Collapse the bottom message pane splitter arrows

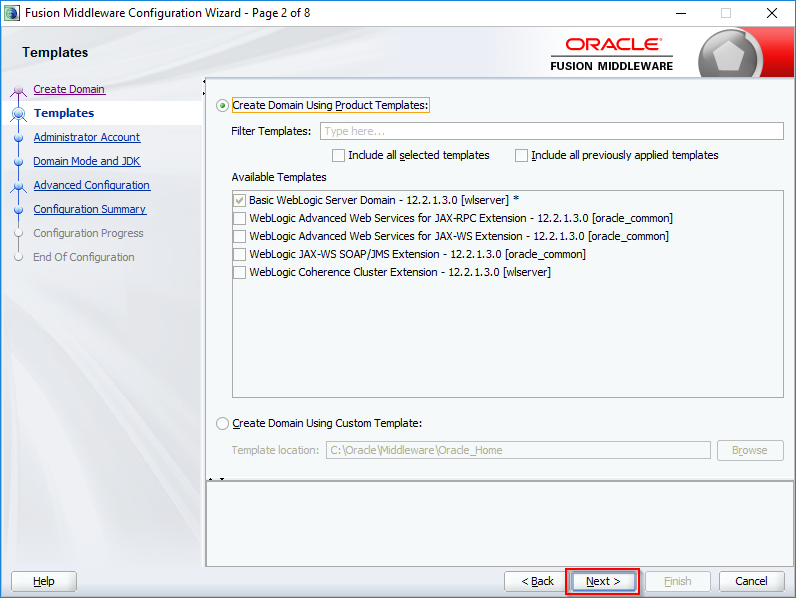(x=216, y=479)
